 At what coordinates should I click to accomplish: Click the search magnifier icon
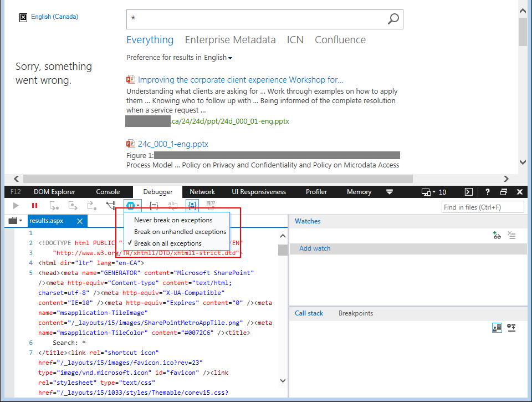point(393,19)
